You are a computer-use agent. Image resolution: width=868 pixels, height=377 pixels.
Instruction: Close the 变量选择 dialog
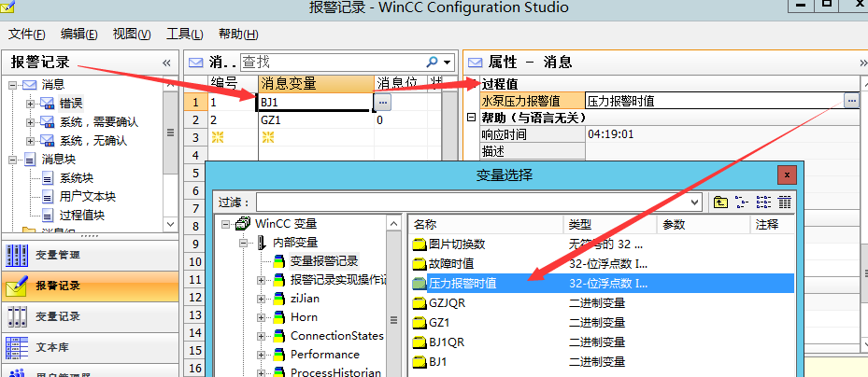[787, 175]
